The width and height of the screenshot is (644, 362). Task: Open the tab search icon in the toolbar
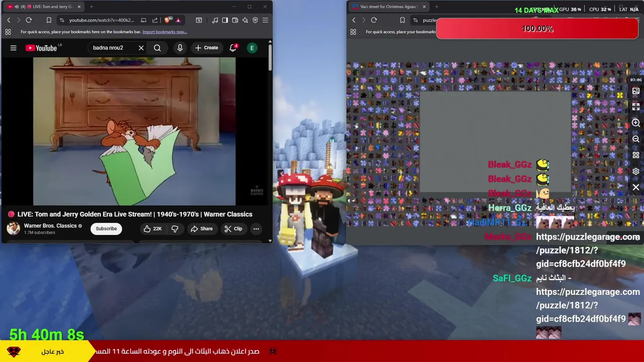coord(199,20)
